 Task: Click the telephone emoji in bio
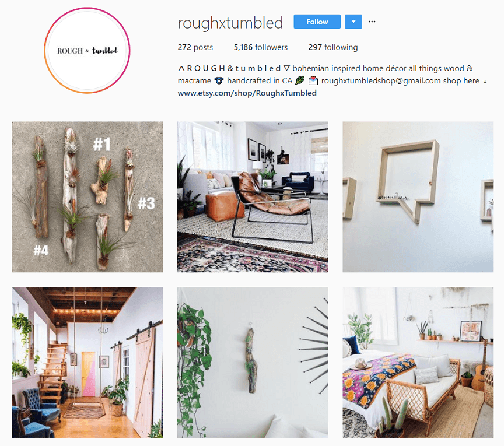(x=219, y=80)
